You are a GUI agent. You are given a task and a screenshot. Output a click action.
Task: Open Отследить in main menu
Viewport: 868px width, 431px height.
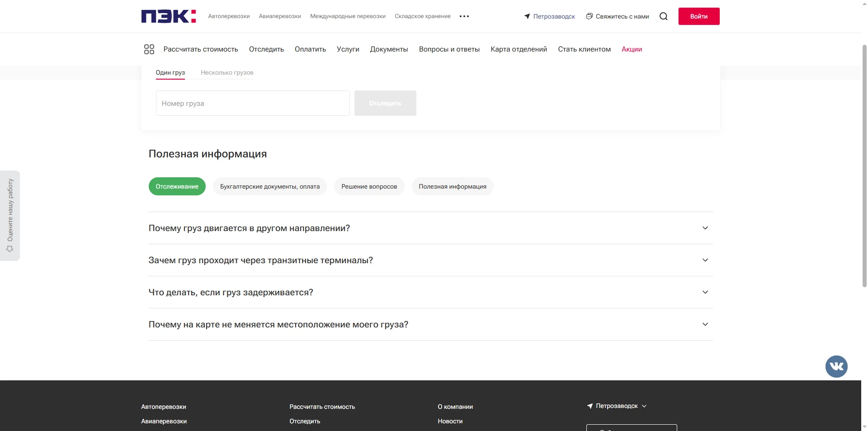click(x=266, y=49)
